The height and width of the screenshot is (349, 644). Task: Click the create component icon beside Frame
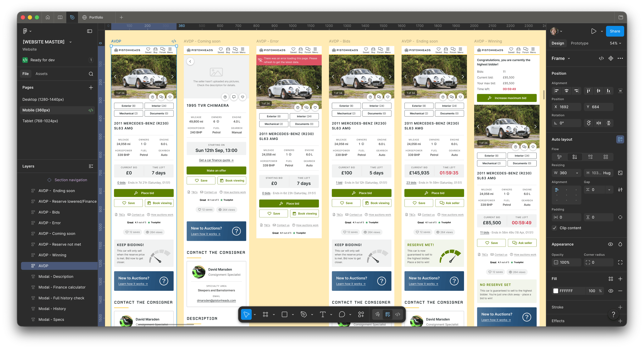[x=611, y=58]
